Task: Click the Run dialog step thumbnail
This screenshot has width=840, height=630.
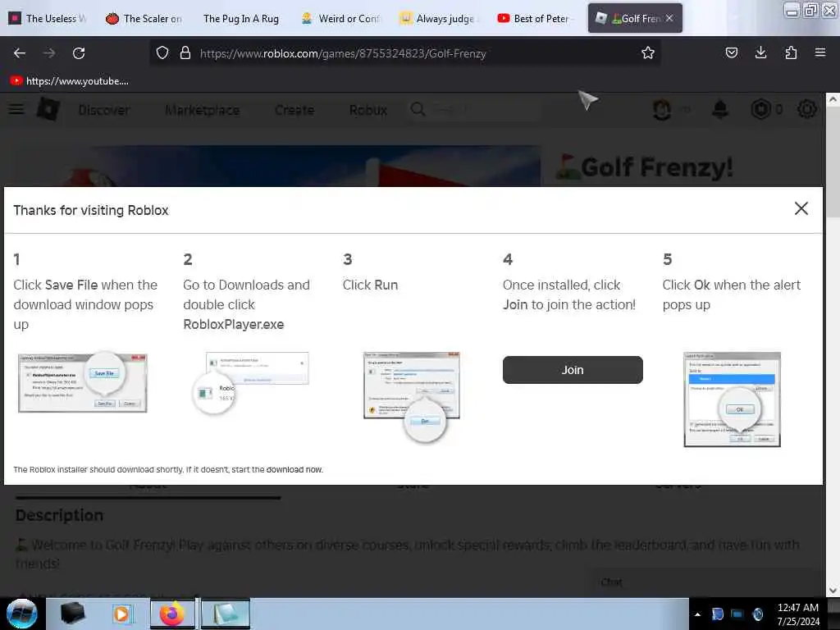Action: pos(412,396)
